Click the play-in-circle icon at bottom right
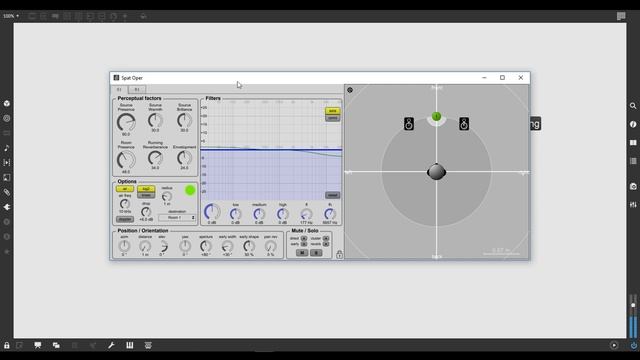 [x=614, y=345]
